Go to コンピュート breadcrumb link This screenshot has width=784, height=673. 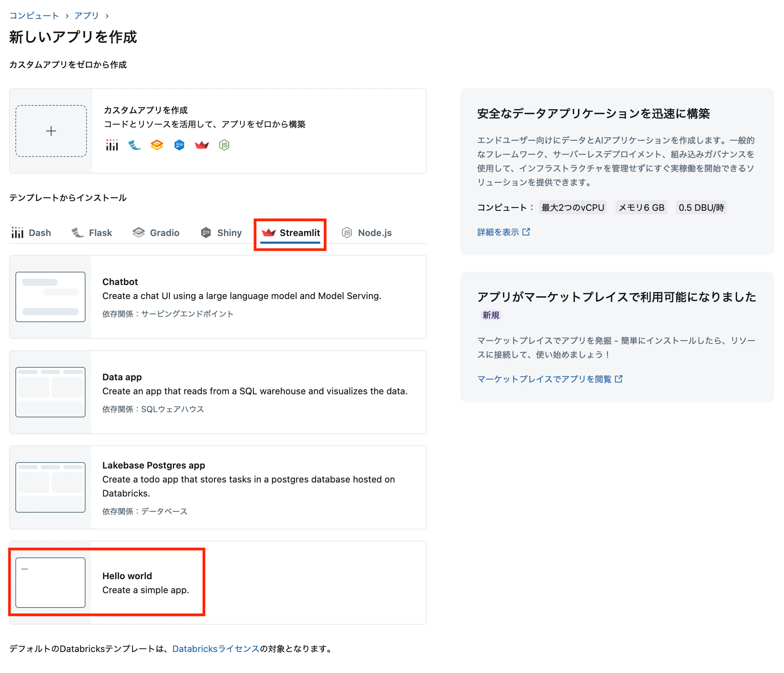pyautogui.click(x=34, y=15)
